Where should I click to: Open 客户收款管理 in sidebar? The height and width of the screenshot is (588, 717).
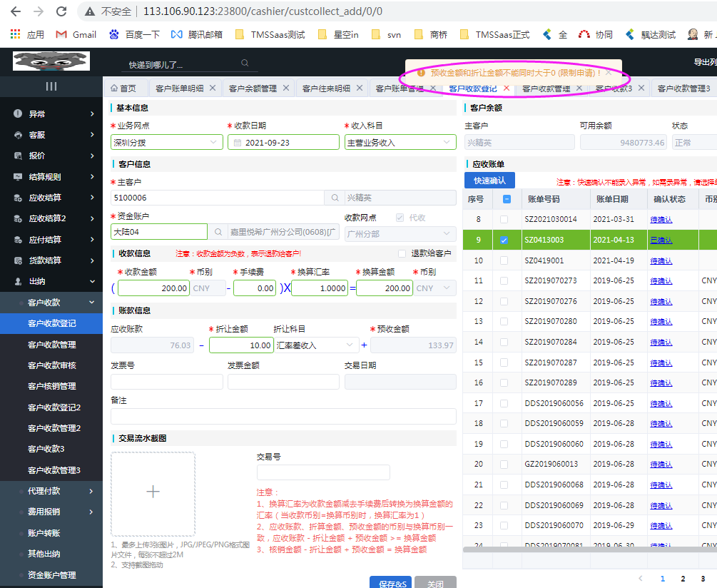point(51,344)
